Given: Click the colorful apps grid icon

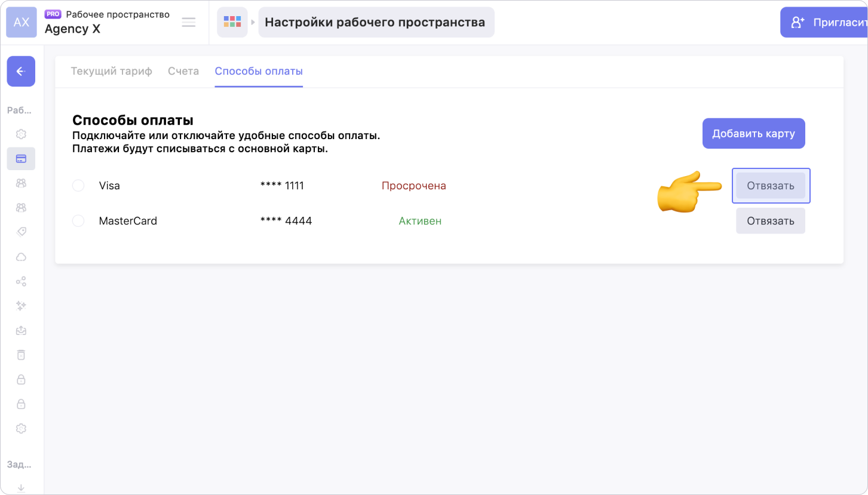Looking at the screenshot, I should (232, 22).
